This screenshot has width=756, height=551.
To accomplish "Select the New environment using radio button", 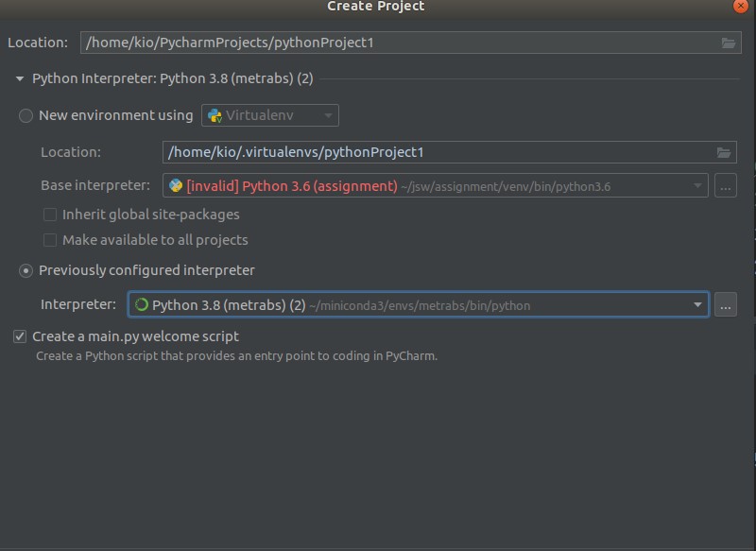I will (x=26, y=115).
